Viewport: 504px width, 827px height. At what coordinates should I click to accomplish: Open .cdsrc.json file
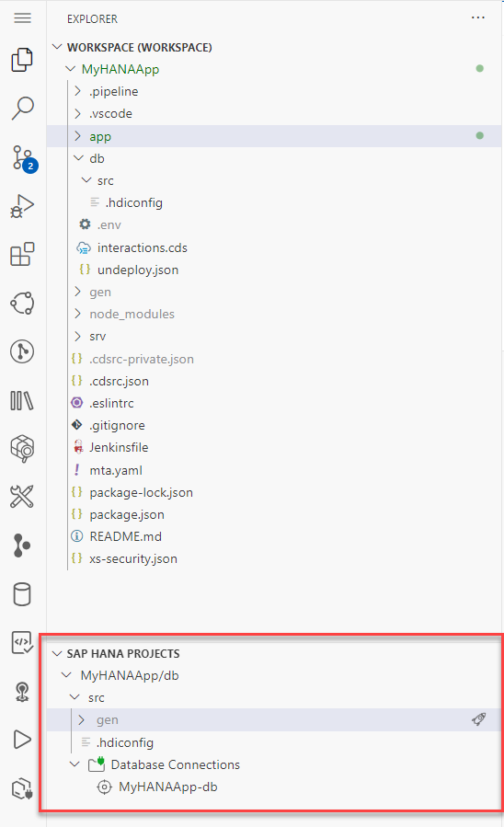click(x=120, y=381)
